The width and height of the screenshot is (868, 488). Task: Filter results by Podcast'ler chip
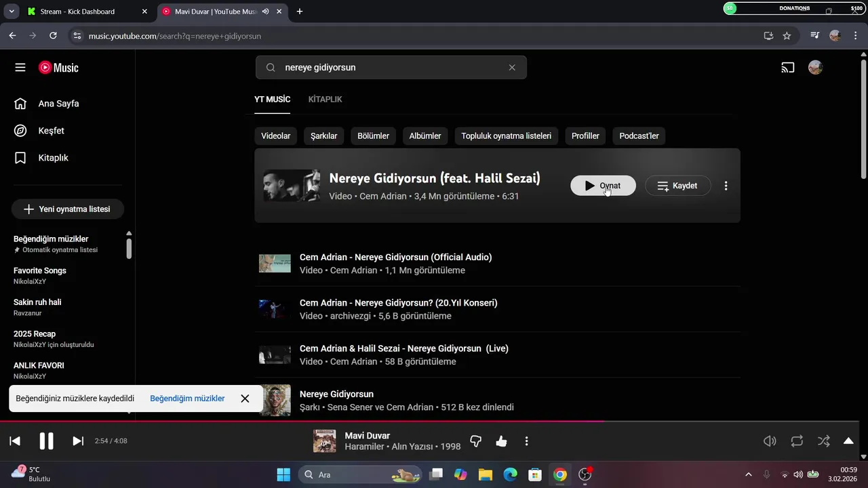click(639, 136)
